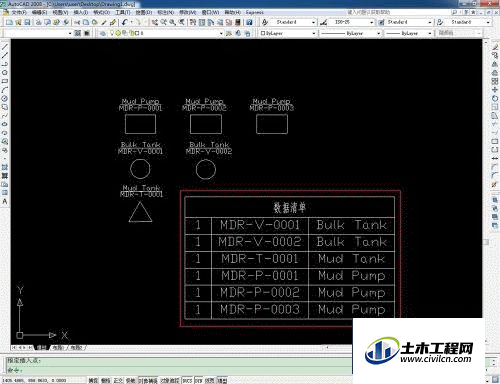Click the Pan realtime icon
The image size is (500, 384).
[155, 22]
